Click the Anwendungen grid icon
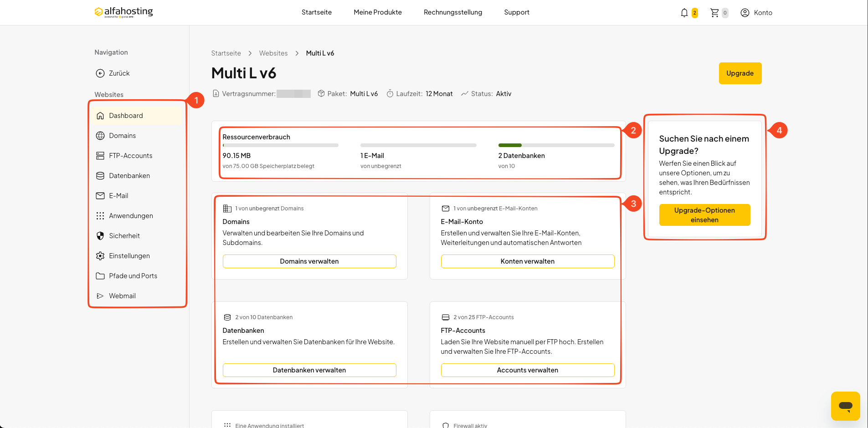Viewport: 868px width, 428px height. (x=100, y=216)
